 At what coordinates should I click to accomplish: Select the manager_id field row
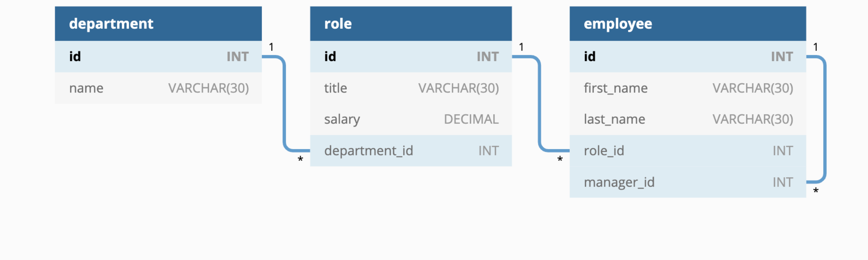click(x=687, y=182)
